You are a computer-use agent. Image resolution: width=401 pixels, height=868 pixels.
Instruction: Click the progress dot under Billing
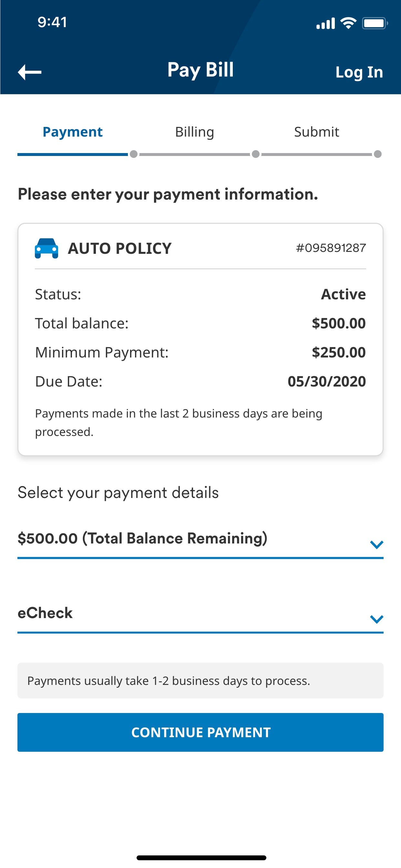pyautogui.click(x=256, y=154)
